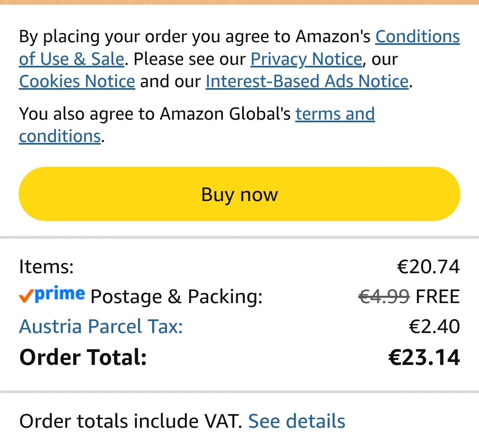Click the crossed-out €4.99 postage price

[384, 297]
